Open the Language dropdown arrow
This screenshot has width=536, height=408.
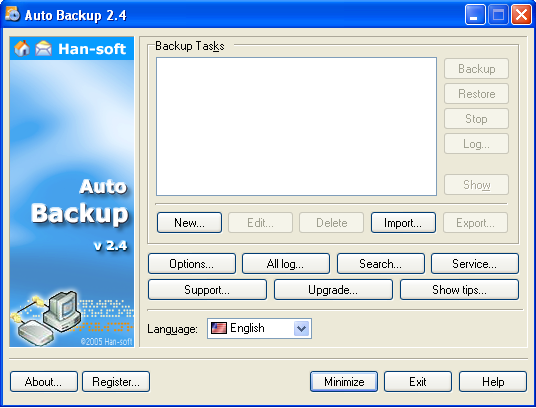click(301, 329)
